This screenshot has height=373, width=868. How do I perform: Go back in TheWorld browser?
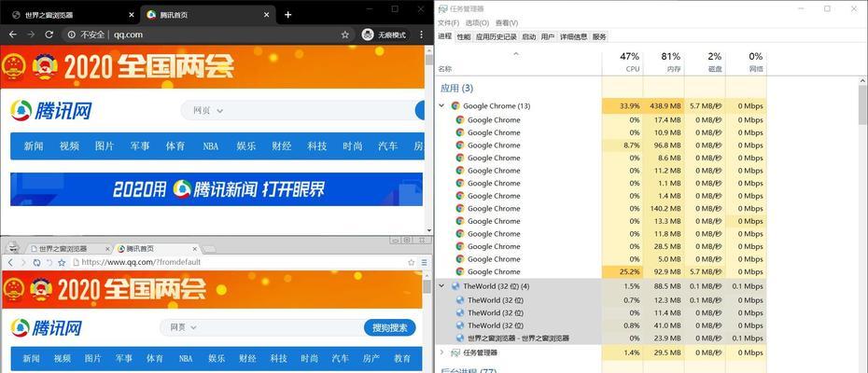[10, 262]
